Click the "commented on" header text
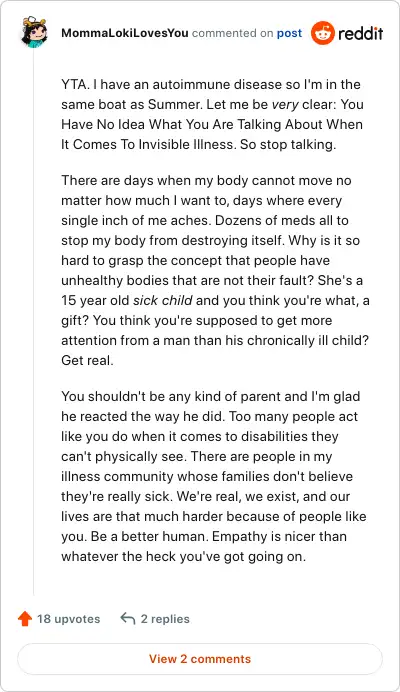This screenshot has height=692, width=400. pyautogui.click(x=232, y=33)
